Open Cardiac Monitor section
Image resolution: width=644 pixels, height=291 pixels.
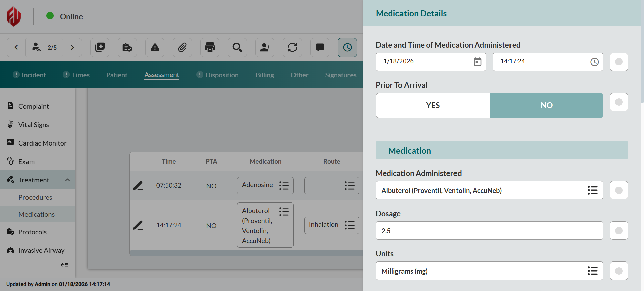point(38,143)
